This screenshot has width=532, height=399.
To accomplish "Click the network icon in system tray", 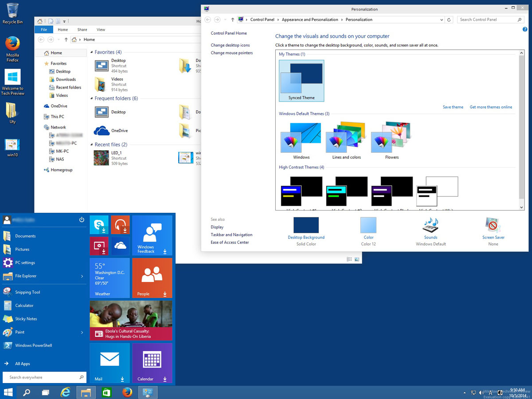I will click(x=473, y=393).
